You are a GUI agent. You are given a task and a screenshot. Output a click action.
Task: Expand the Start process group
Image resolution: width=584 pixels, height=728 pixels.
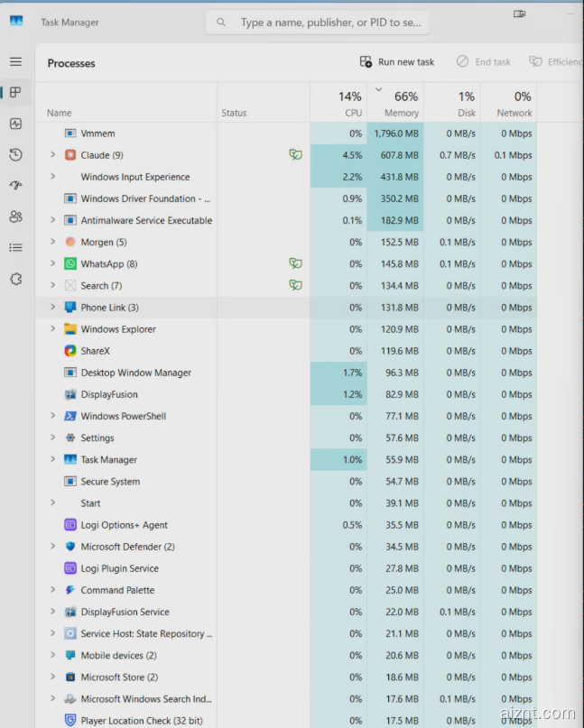[x=52, y=502]
